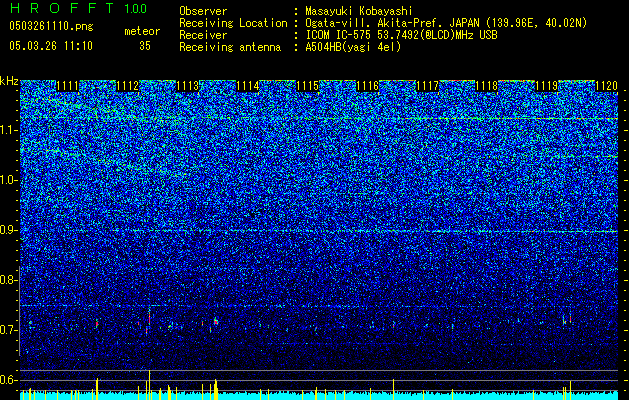Click time marker 1120
Image resolution: width=629 pixels, height=400 pixels.
[x=606, y=86]
